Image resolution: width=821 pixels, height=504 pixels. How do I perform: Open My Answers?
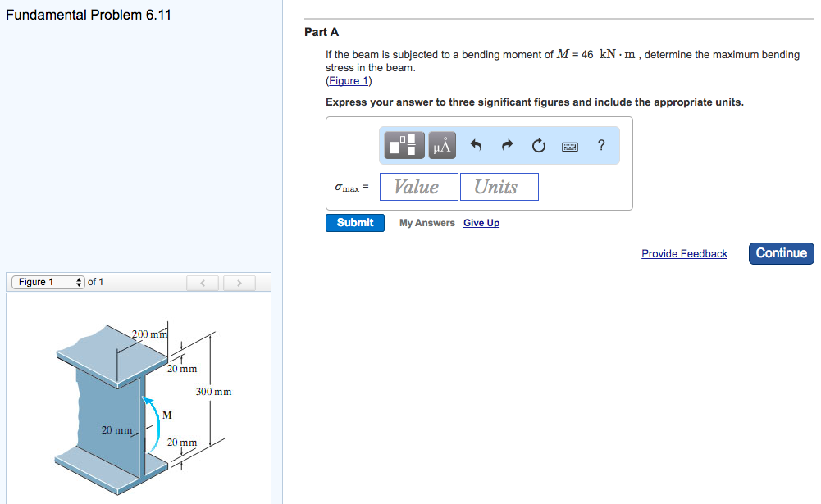click(x=426, y=223)
